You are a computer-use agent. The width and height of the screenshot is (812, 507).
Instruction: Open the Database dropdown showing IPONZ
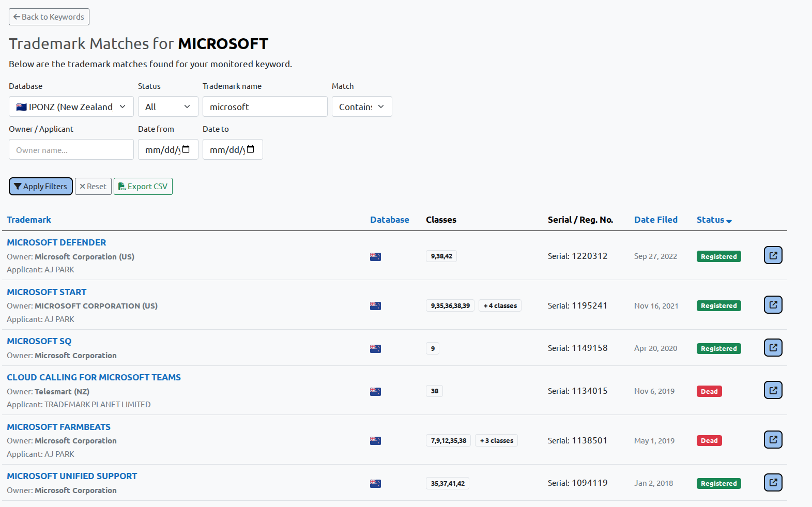point(71,106)
